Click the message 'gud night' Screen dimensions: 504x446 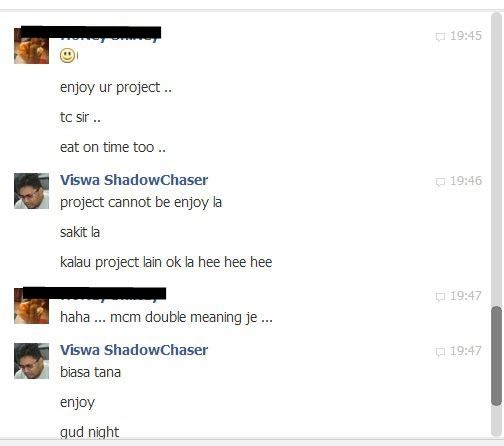89,432
